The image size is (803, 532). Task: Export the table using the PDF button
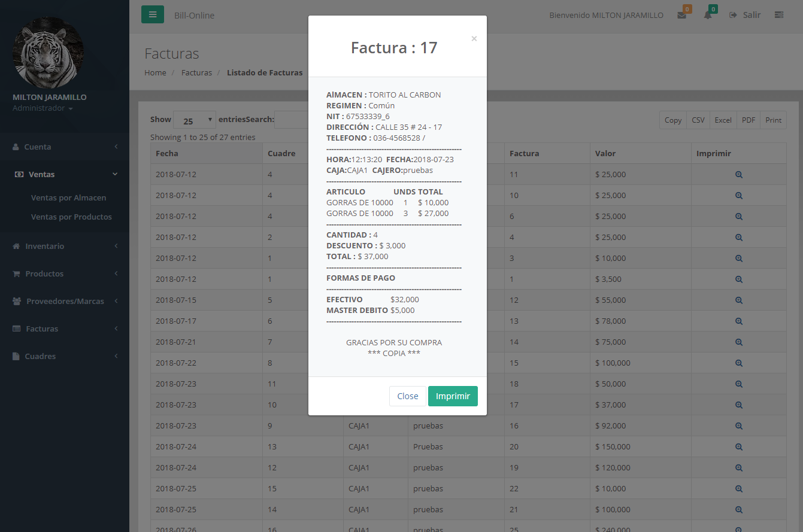748,120
